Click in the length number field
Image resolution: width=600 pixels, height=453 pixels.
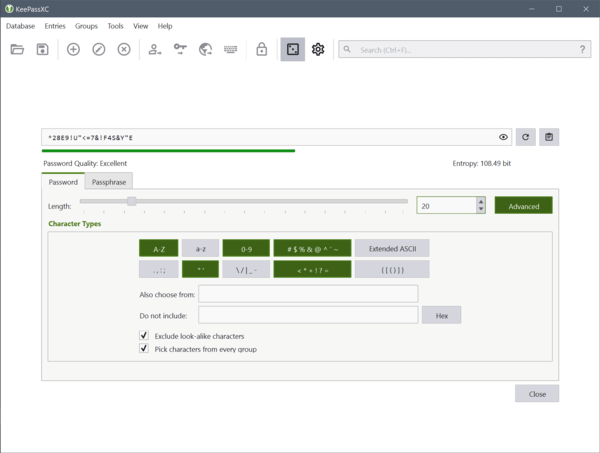pyautogui.click(x=447, y=206)
